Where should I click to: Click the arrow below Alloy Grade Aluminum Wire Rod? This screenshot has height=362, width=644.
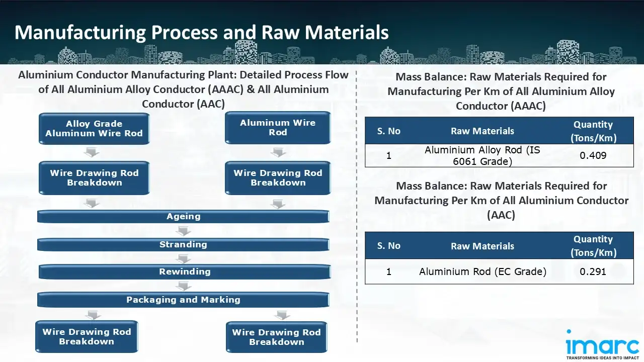click(92, 152)
